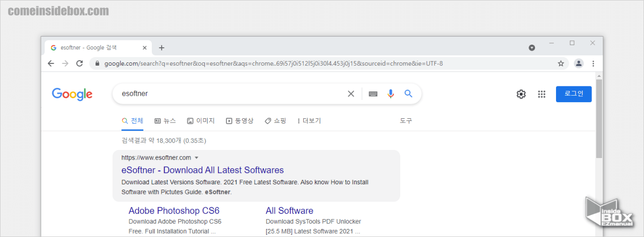Switch to the 뉴스 tab
The image size is (644, 237).
pyautogui.click(x=165, y=121)
